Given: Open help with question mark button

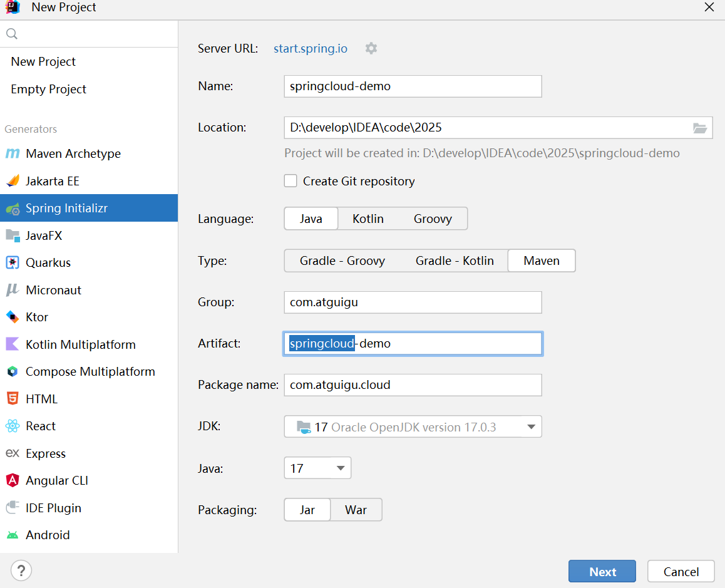Looking at the screenshot, I should coord(21,570).
